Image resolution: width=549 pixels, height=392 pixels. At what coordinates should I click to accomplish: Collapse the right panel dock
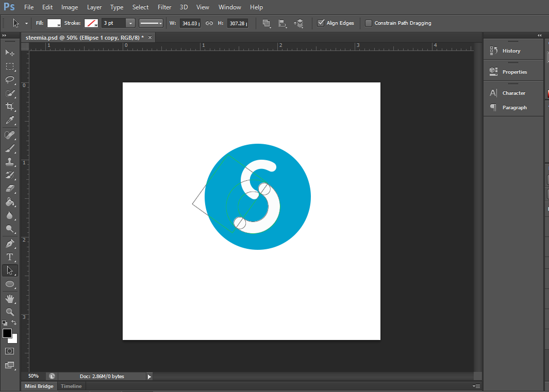coord(540,36)
